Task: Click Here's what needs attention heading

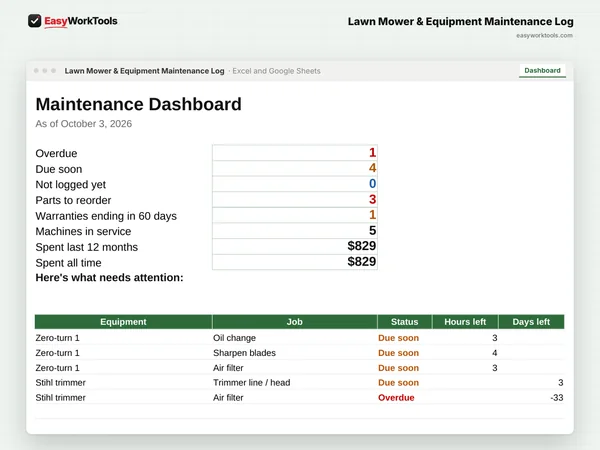Action: tap(109, 277)
